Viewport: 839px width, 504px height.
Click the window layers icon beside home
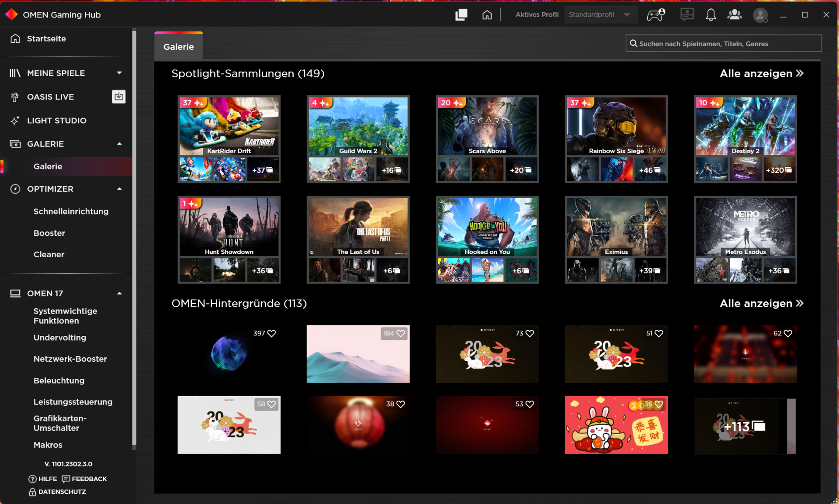pyautogui.click(x=461, y=15)
